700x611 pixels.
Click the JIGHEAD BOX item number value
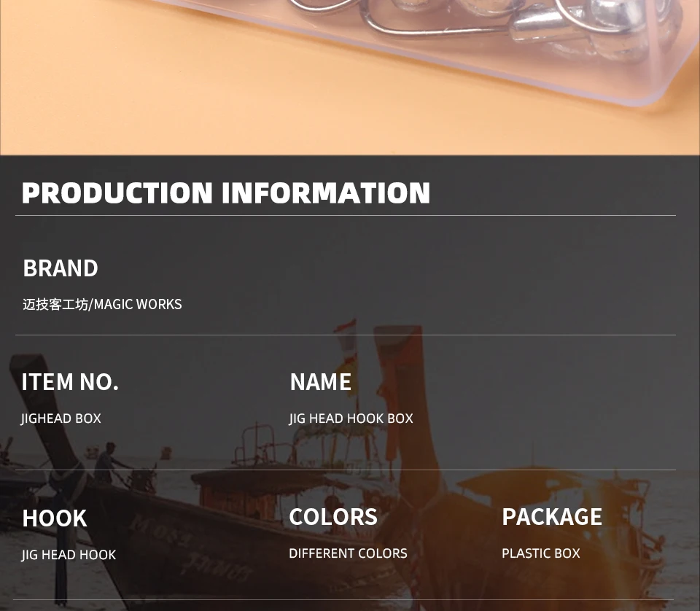pos(61,419)
